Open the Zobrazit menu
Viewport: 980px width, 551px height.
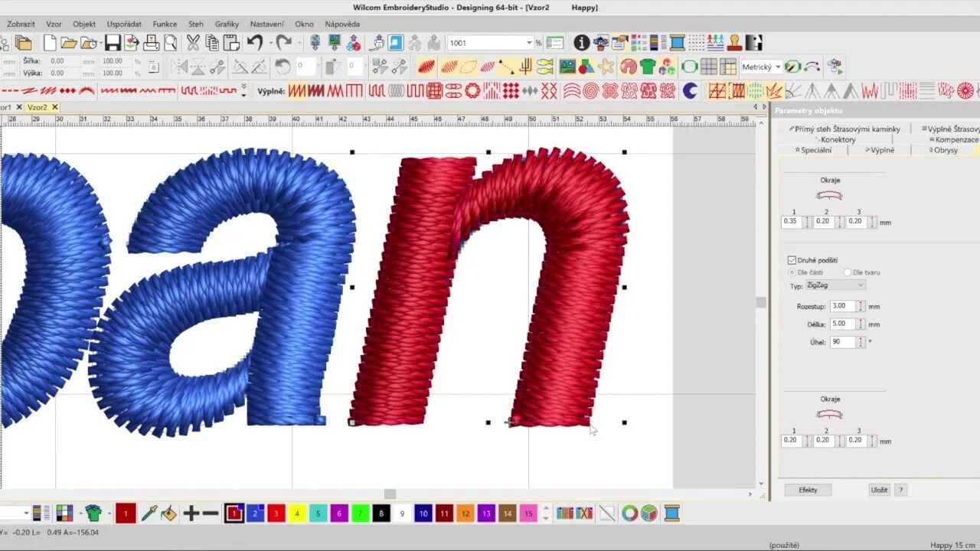[21, 24]
